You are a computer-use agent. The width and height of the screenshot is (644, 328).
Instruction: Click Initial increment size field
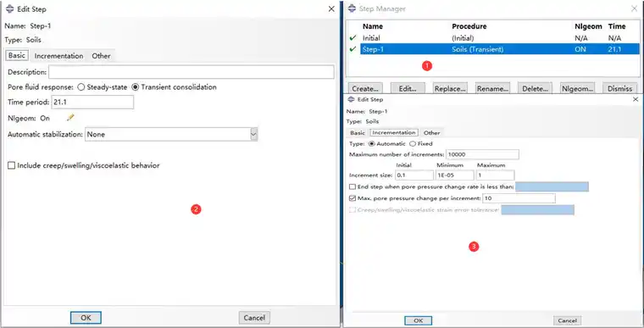pos(414,175)
